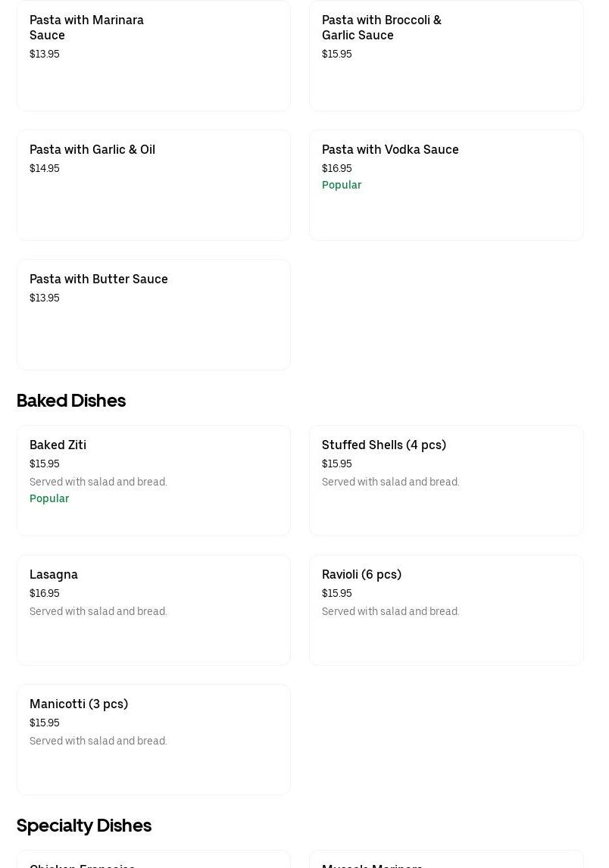Select the Baked Ziti dish title
Screen dimensions: 609x868
[x=58, y=445]
